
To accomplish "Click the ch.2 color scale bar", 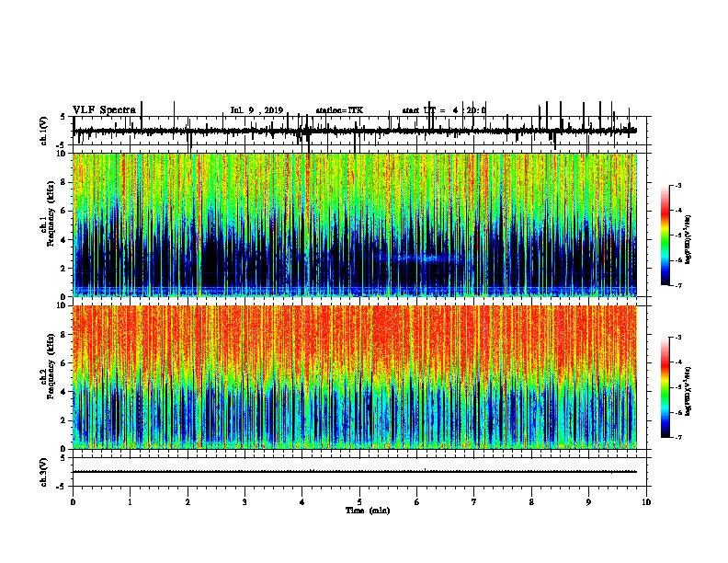I will pyautogui.click(x=665, y=387).
